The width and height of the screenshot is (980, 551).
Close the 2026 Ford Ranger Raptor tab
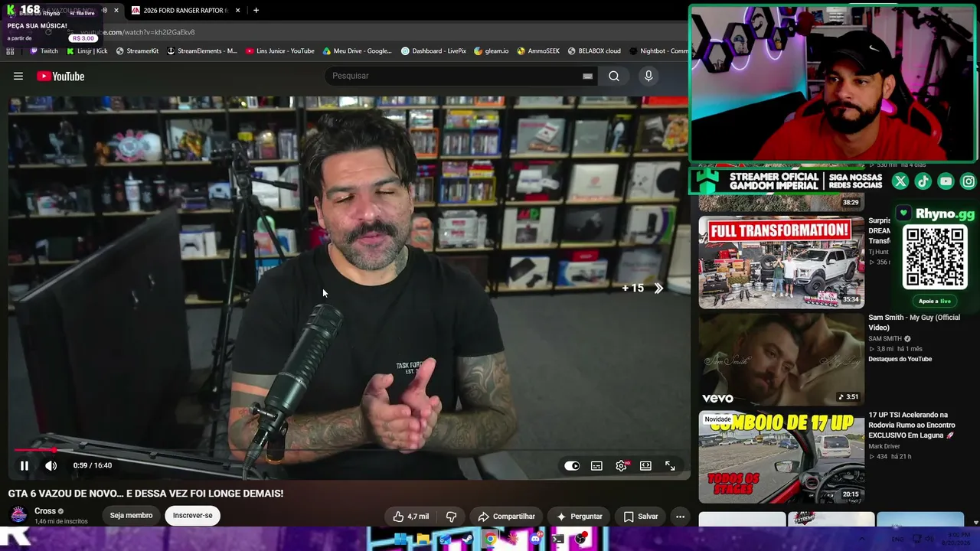[237, 10]
